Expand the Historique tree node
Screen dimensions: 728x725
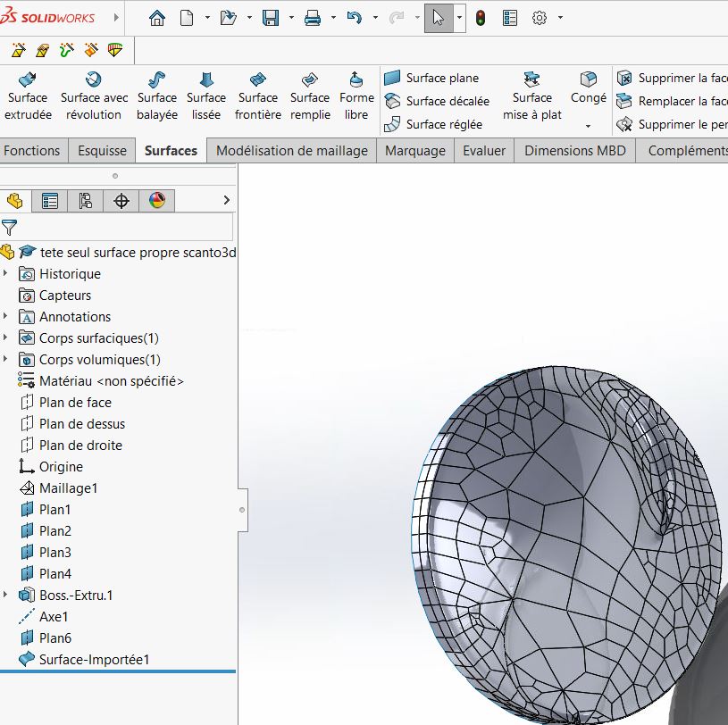tap(6, 274)
